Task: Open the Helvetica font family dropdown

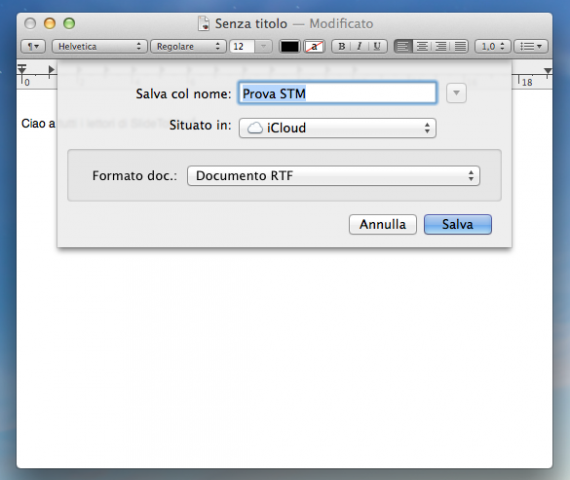Action: (x=100, y=47)
